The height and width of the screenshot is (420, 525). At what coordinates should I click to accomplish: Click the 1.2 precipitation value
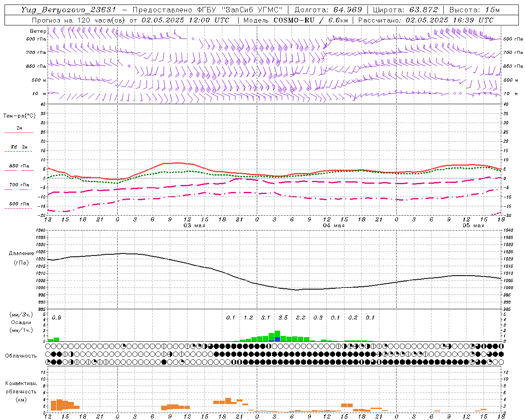248,318
